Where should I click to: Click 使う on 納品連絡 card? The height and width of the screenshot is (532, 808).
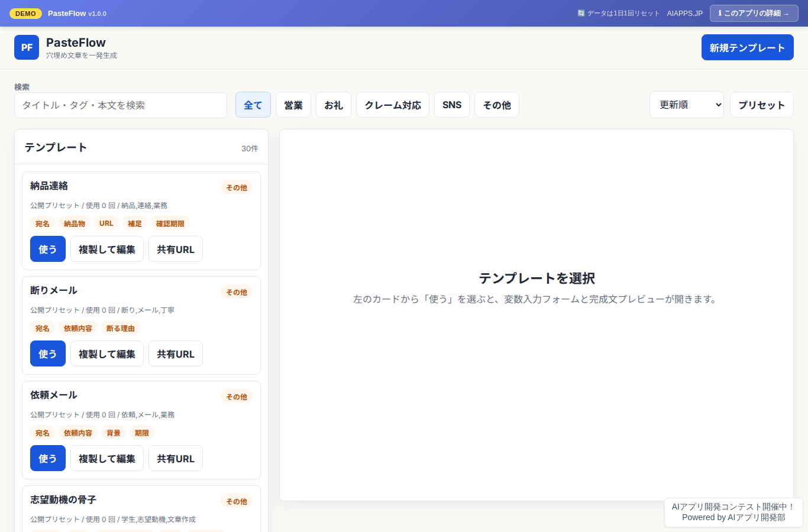click(x=48, y=249)
